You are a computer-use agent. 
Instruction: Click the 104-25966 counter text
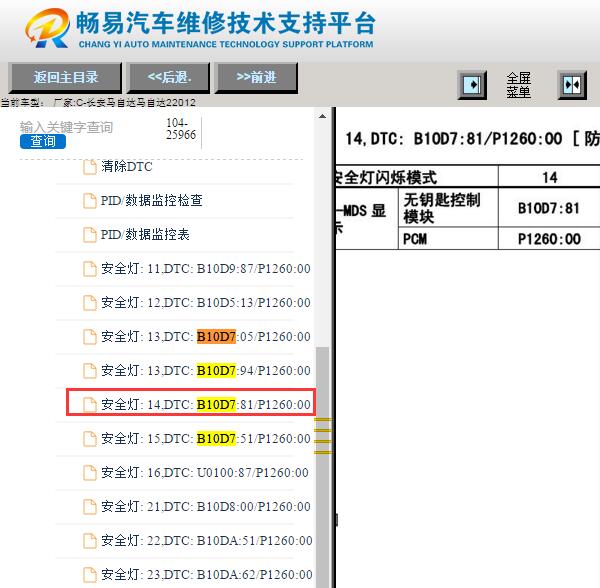point(181,129)
